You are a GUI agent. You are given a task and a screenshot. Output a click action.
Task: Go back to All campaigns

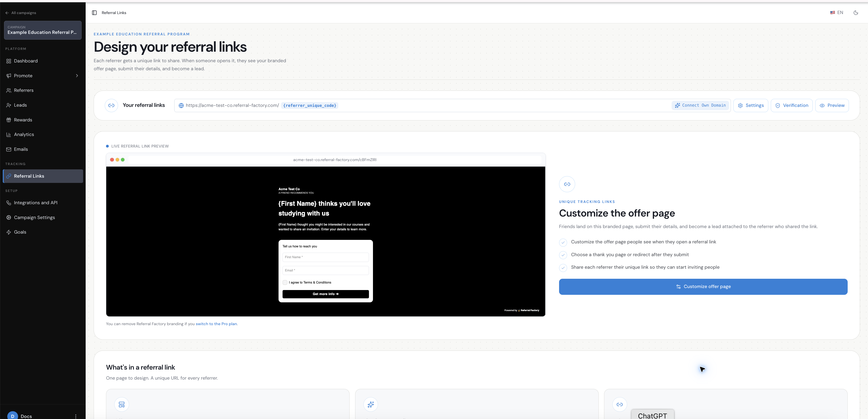pos(21,13)
